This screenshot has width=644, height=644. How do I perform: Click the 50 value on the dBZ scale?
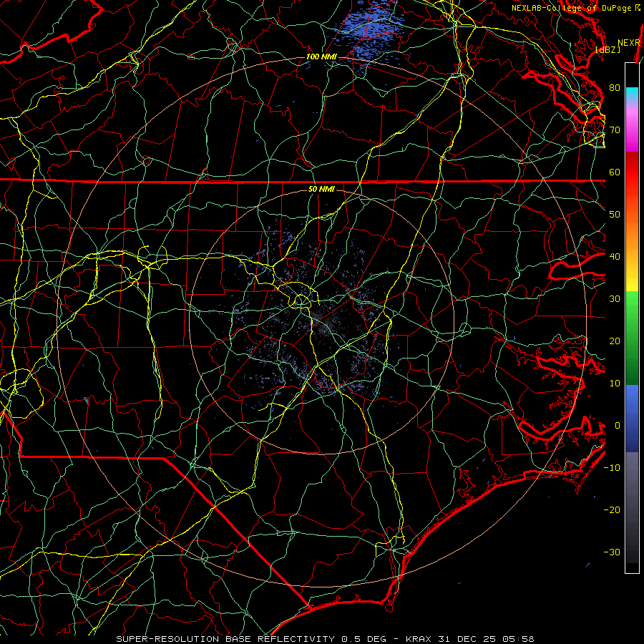coord(615,214)
